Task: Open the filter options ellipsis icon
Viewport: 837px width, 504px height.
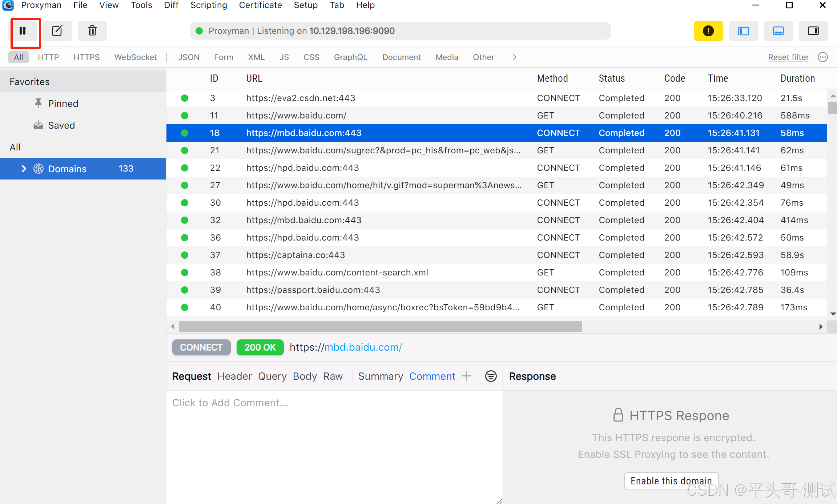Action: [x=823, y=57]
